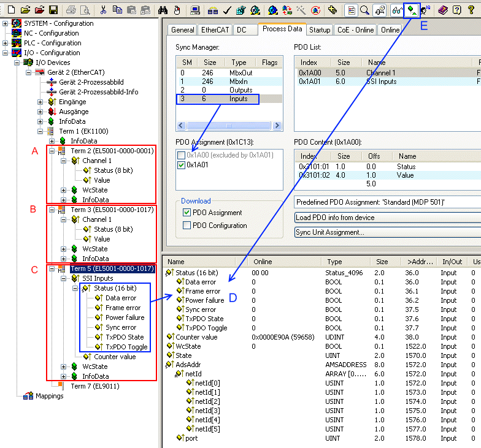The height and width of the screenshot is (448, 481).
Task: Click the Print Preview toolbar icon
Action: coord(85,11)
